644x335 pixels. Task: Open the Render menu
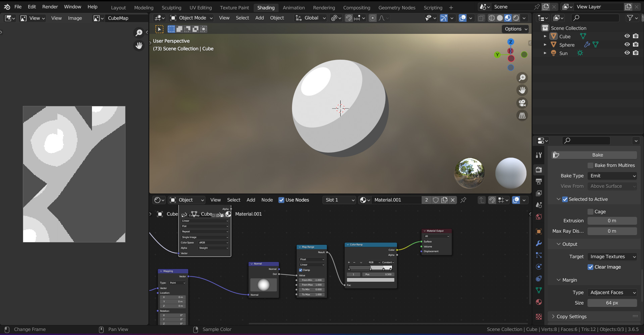(50, 7)
